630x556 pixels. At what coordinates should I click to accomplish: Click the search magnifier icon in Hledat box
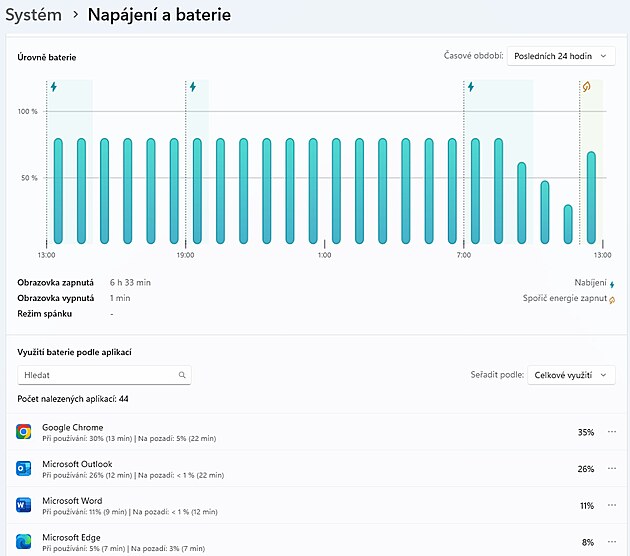[x=181, y=375]
